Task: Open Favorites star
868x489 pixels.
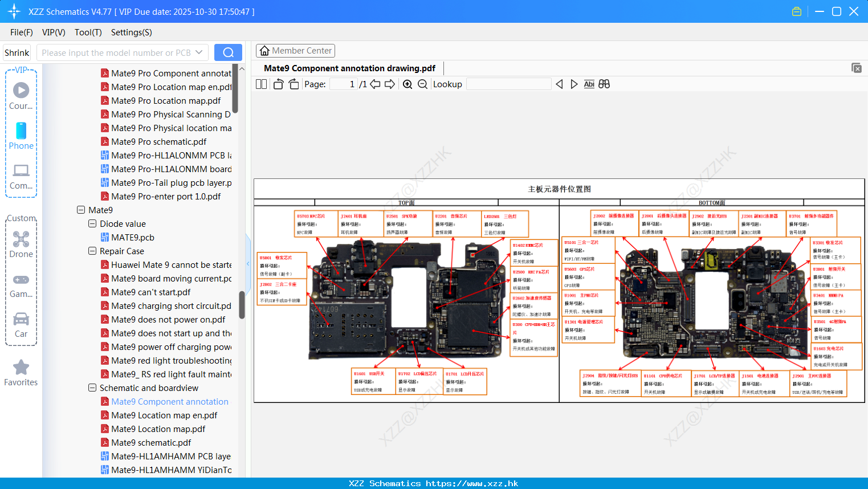Action: [x=21, y=367]
